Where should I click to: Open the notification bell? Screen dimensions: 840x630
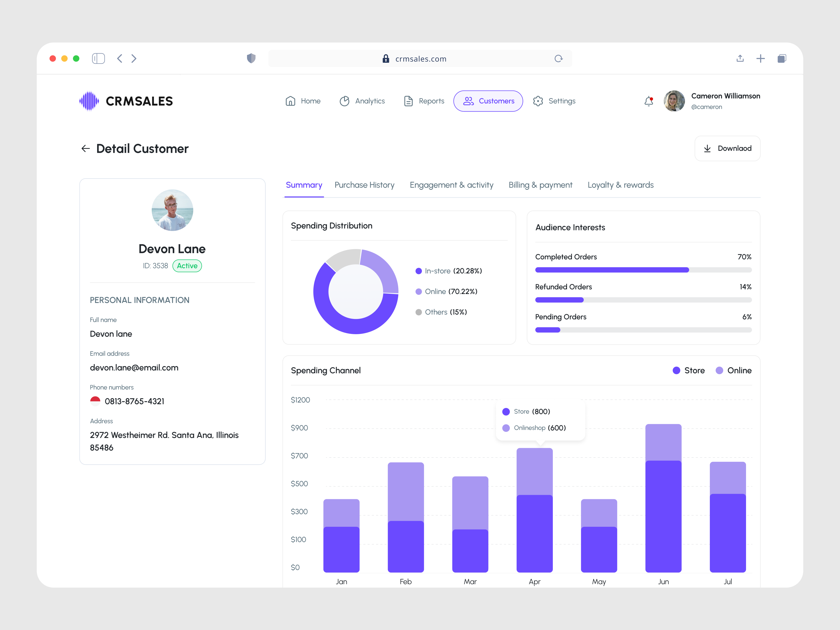(649, 101)
